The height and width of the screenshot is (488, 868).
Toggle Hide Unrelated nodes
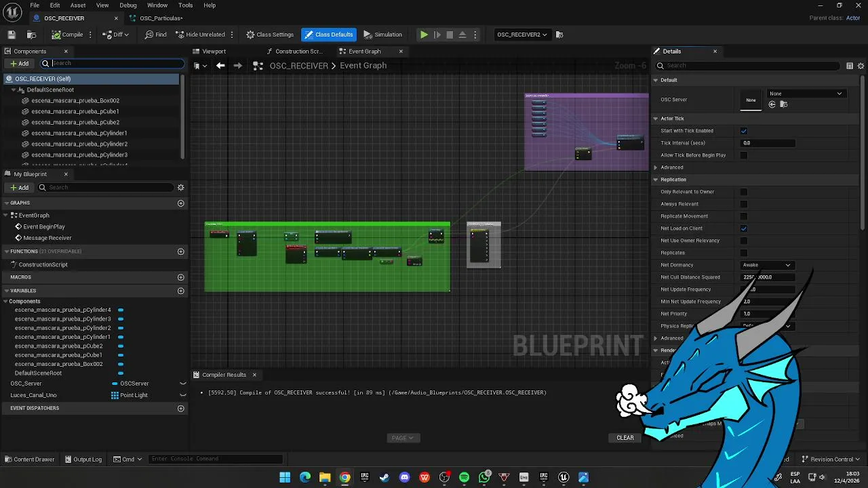(x=200, y=35)
